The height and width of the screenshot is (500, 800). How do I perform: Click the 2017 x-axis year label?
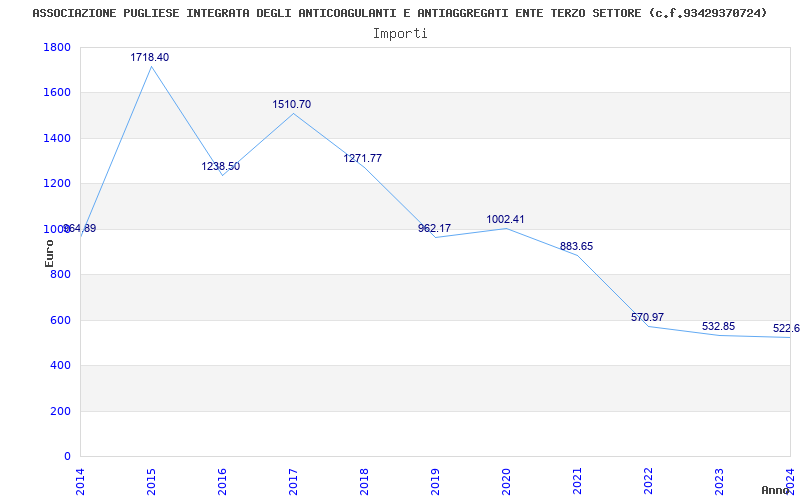click(x=293, y=481)
